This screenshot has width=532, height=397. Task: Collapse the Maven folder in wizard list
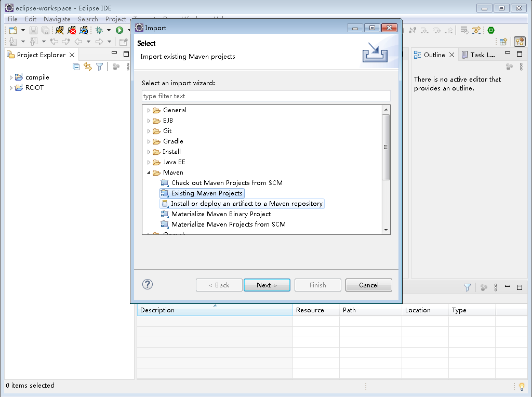coord(149,173)
